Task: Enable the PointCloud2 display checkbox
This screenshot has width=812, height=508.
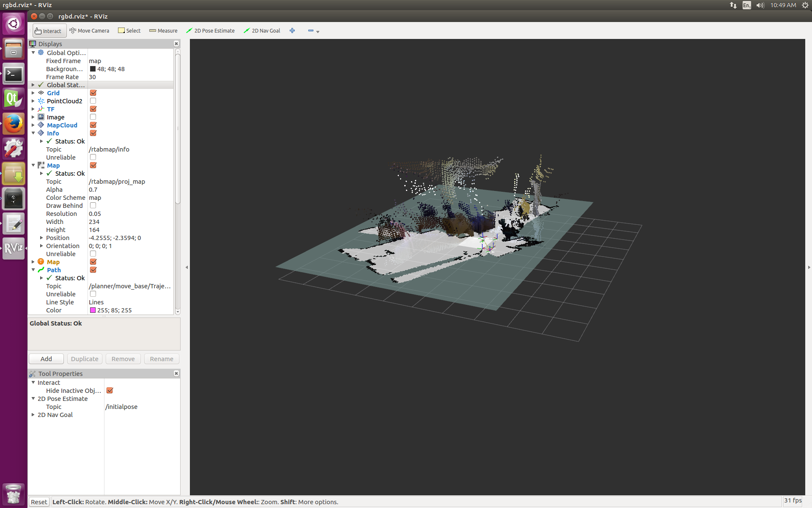Action: (x=93, y=101)
